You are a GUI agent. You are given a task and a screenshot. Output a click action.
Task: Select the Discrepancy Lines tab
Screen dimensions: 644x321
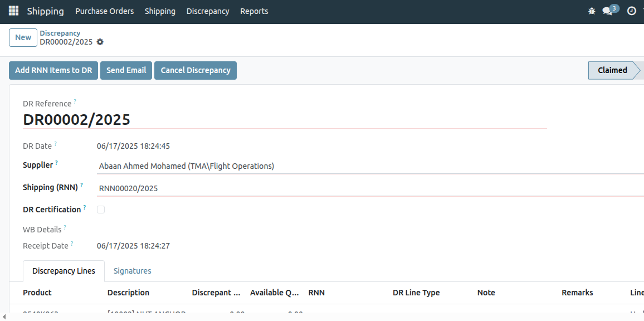pyautogui.click(x=64, y=271)
